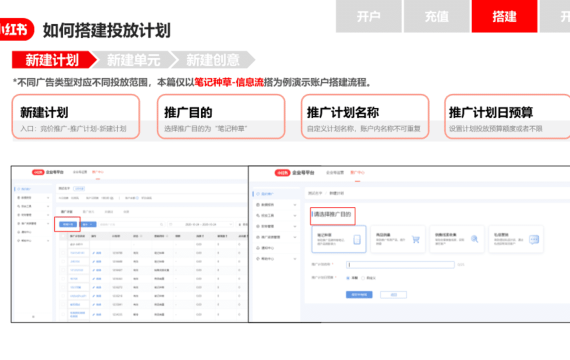Screen dimensions: 570x360
Task: Choose the 私信营销 promotion goal card
Action: point(516,239)
